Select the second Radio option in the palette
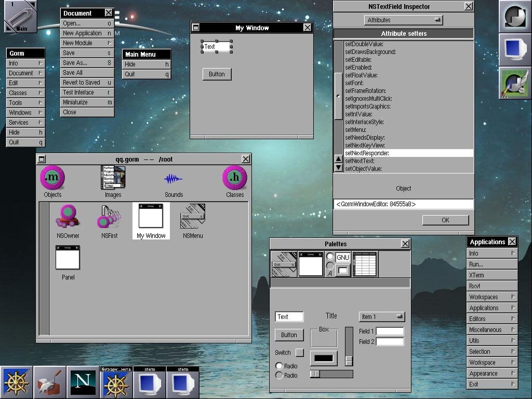Screen dimensions: 532x399 280,375
